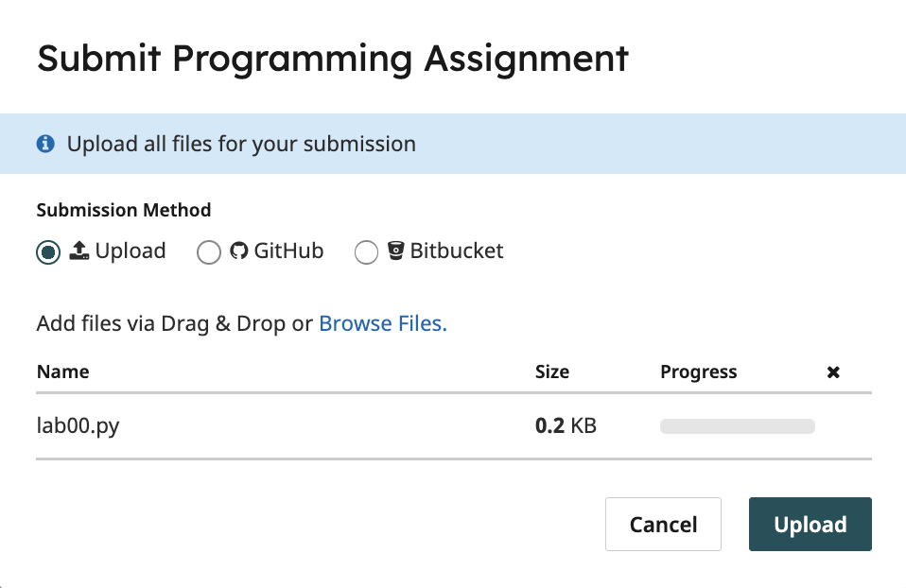This screenshot has height=588, width=906.
Task: Select the Upload submission method radio
Action: (x=47, y=251)
